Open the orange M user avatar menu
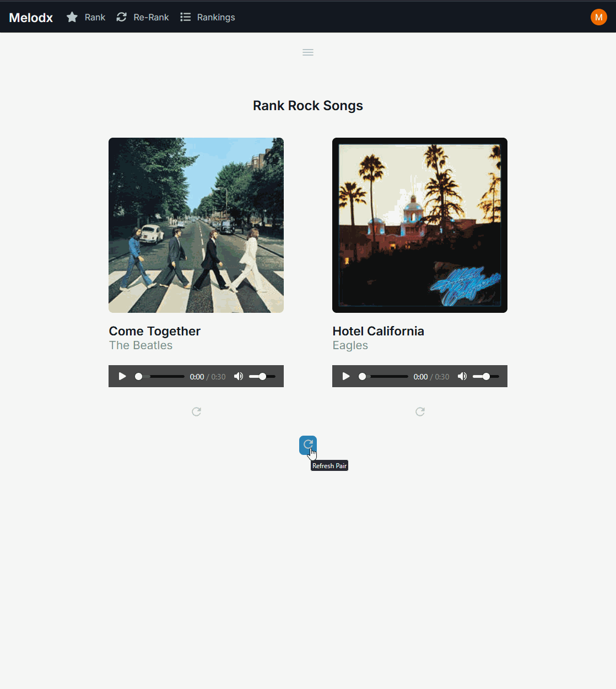The image size is (616, 689). [598, 17]
